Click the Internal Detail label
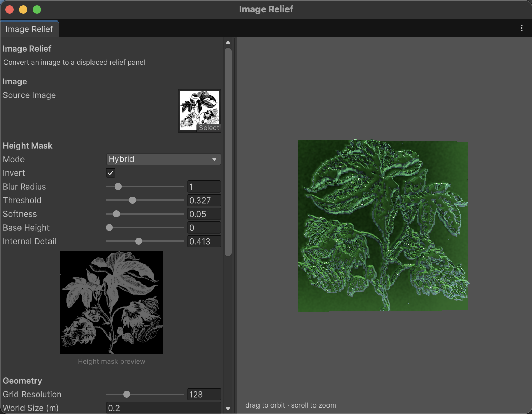 point(30,241)
